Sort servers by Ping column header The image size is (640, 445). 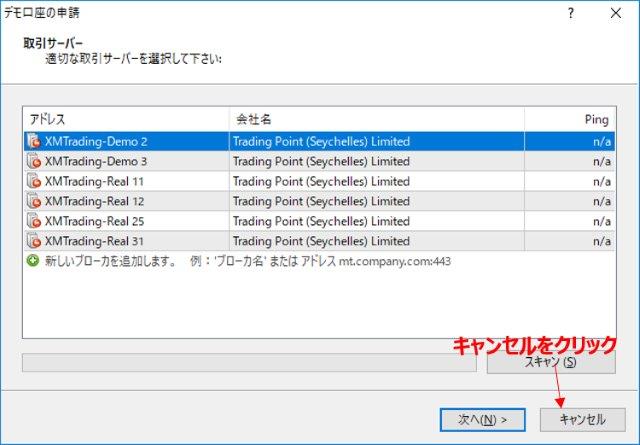click(x=569, y=119)
